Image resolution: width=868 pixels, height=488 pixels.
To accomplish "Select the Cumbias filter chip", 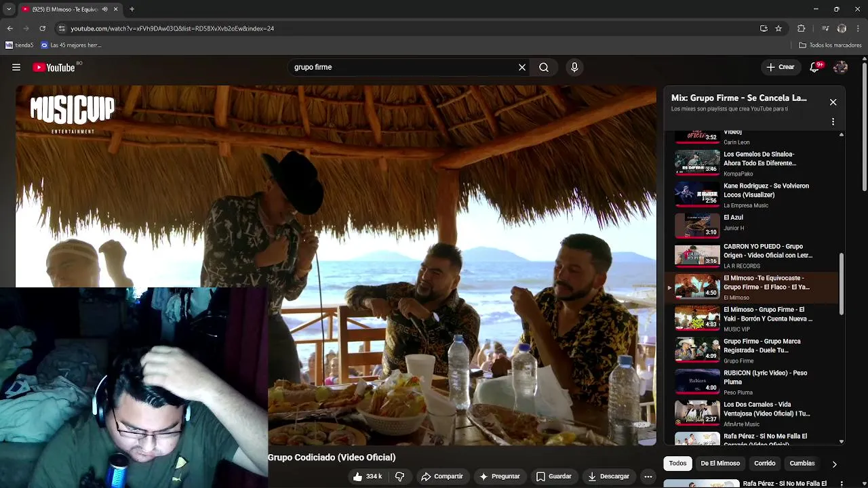I will click(802, 464).
